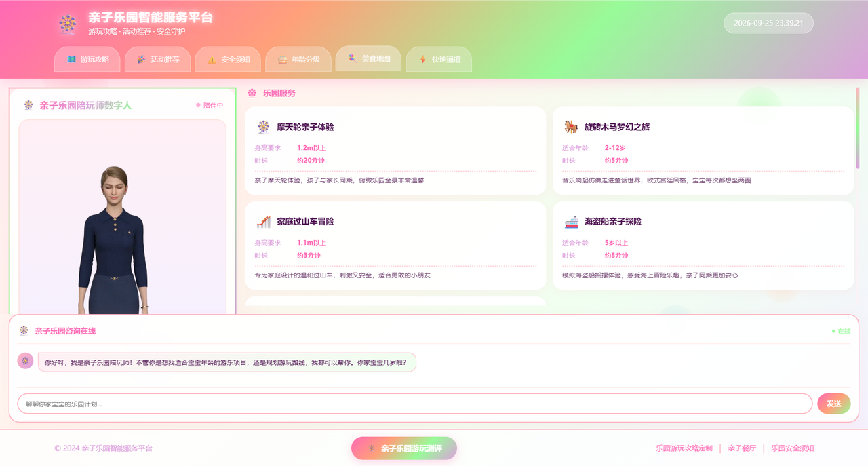Click the ferris wheel icon on 摩天轮亲子体验
Viewport: 868px width, 466px height.
click(x=263, y=127)
